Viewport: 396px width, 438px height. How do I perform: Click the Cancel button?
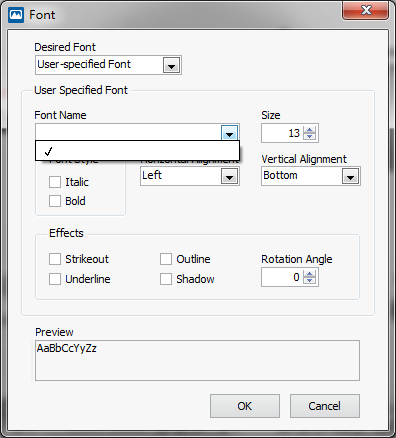[x=325, y=406]
